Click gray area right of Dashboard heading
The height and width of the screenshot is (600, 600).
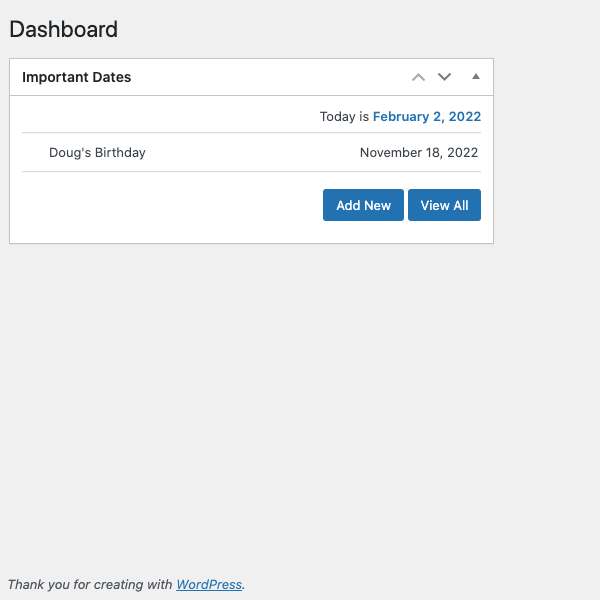click(344, 29)
